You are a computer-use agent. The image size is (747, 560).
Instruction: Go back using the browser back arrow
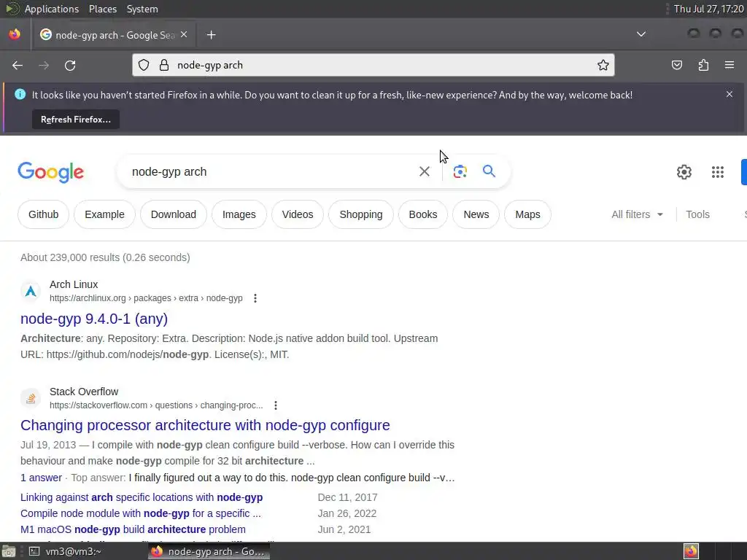(18, 65)
